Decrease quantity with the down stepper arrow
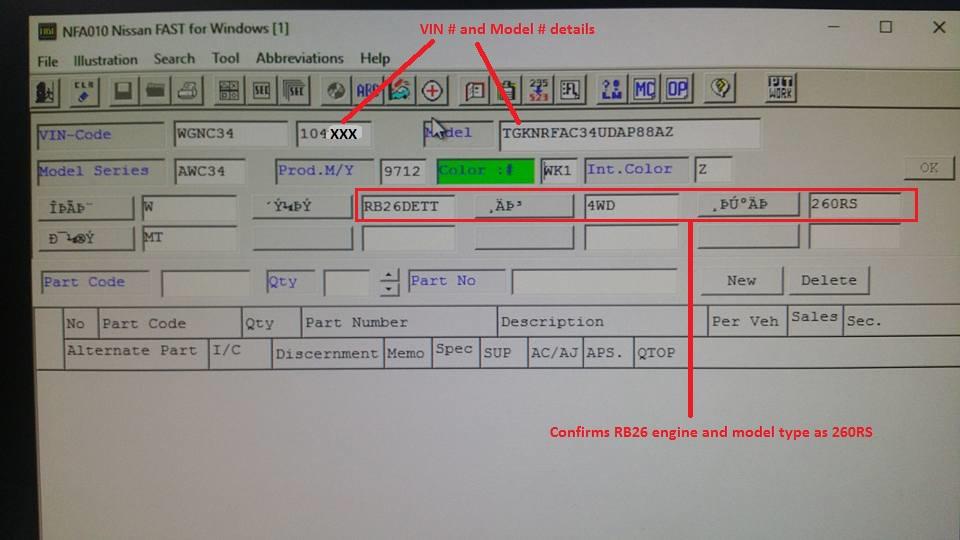Viewport: 960px width, 540px height. pos(389,288)
